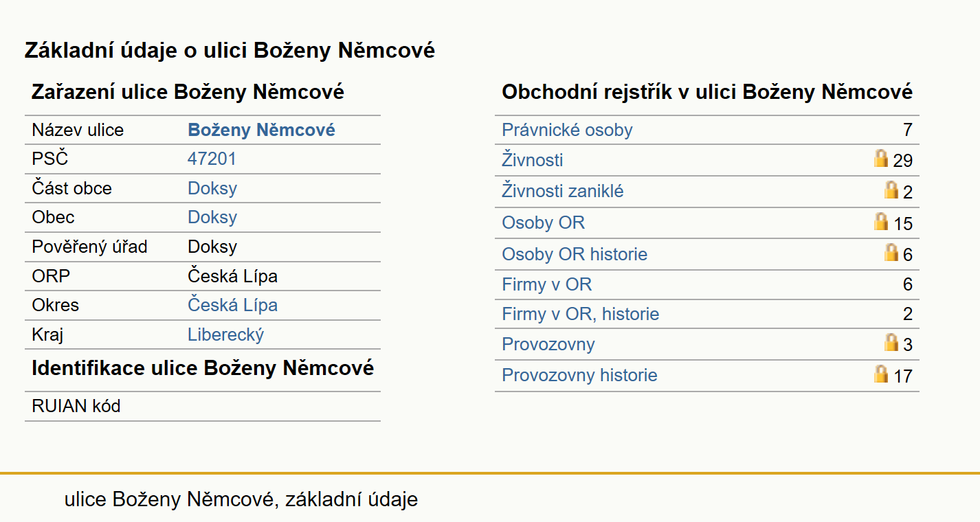Click the lock icon in Provozovny historie row
Image resolution: width=980 pixels, height=522 pixels.
click(x=881, y=374)
